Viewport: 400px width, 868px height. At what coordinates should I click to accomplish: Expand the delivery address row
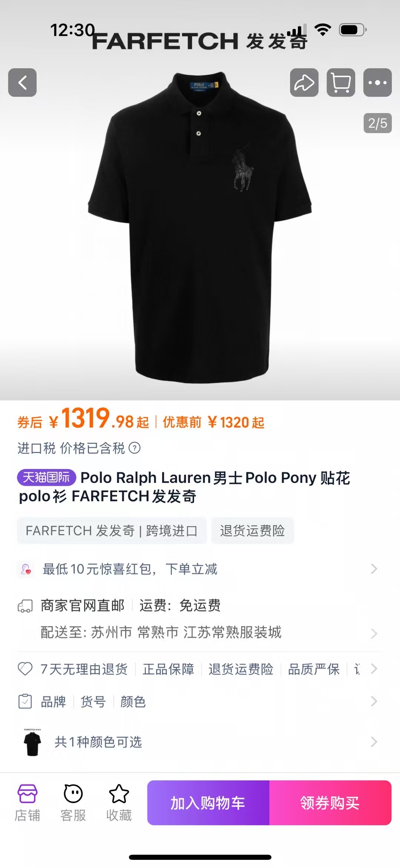[x=374, y=633]
